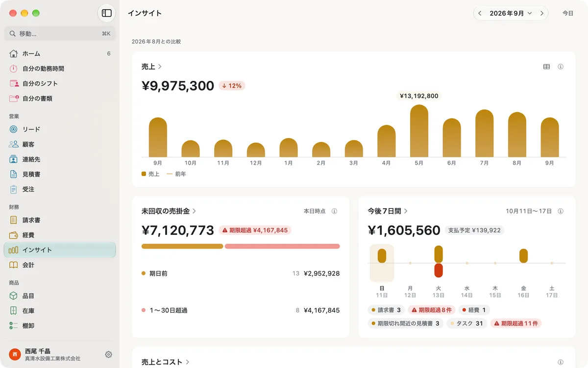
Task: Select 火 13日 in weekly chart
Action: tap(439, 271)
